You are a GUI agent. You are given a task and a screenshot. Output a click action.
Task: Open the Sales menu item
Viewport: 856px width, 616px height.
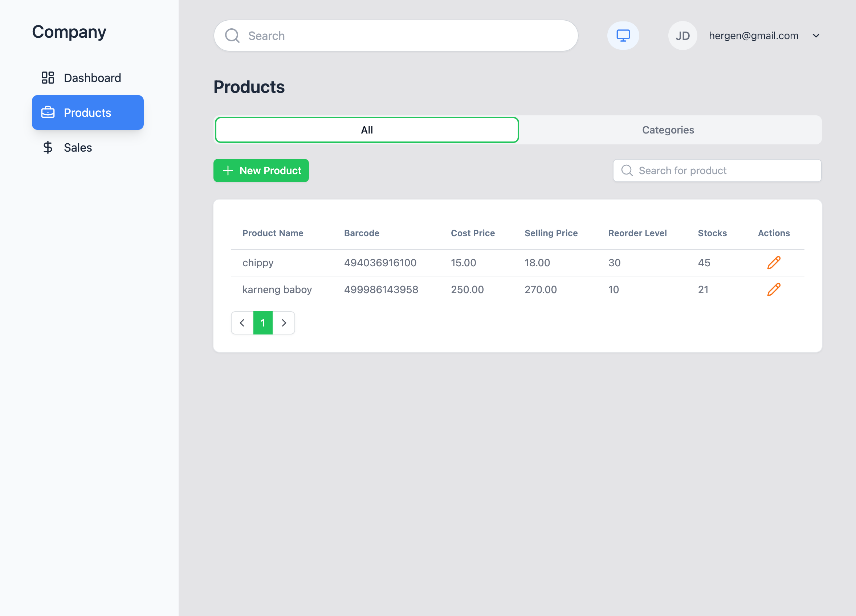(x=87, y=148)
